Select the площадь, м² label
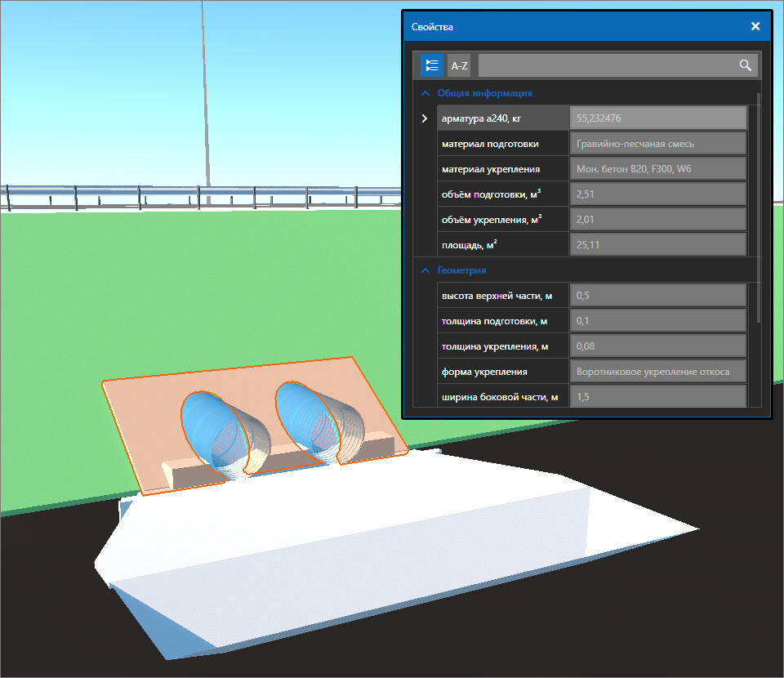Image resolution: width=784 pixels, height=678 pixels. point(469,245)
